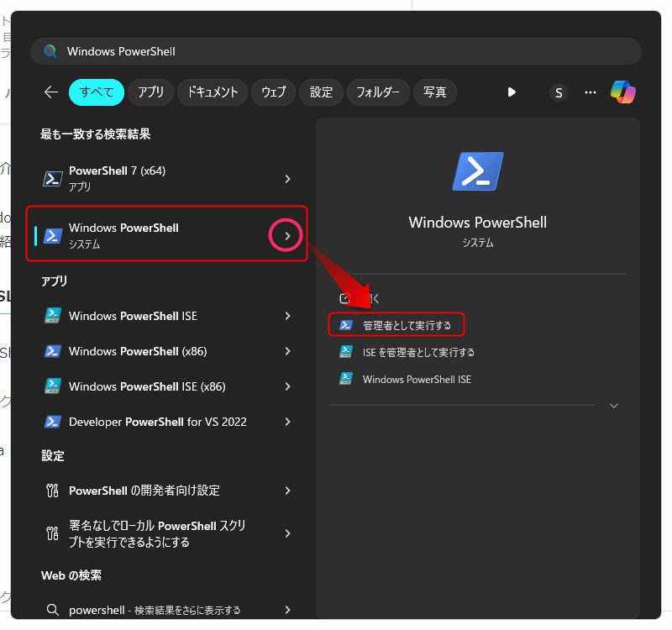Expand the 署名なしでローカル PowerShell スクリプト chevron
The width and height of the screenshot is (672, 630).
point(287,533)
